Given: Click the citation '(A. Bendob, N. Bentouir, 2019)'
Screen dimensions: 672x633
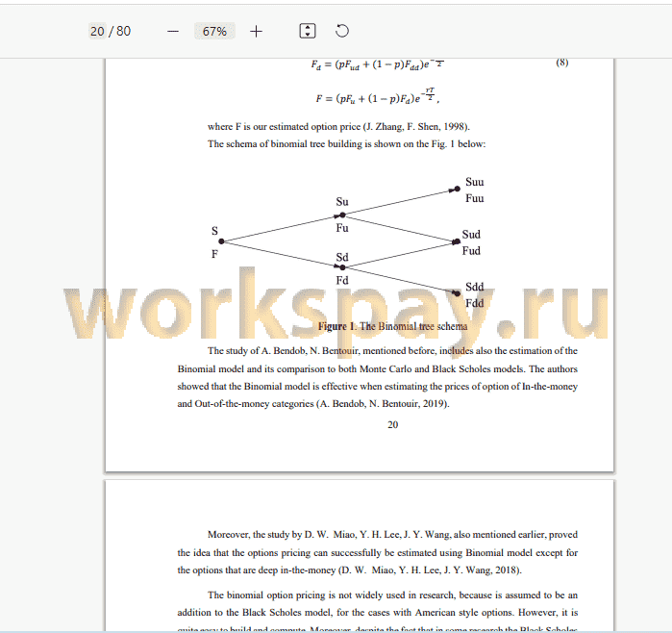Looking at the screenshot, I should pyautogui.click(x=383, y=403).
